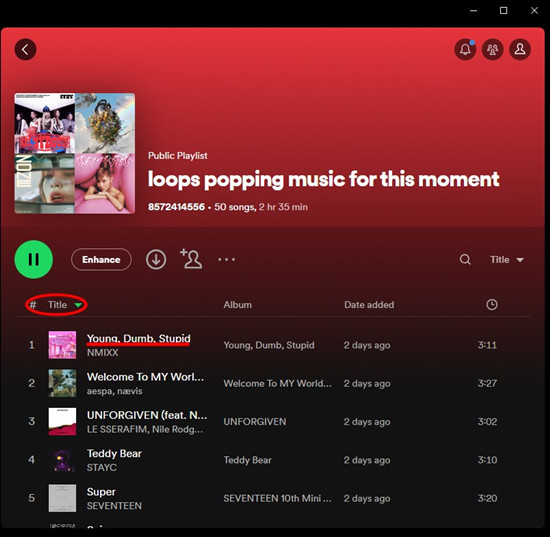Click the 3:11 duration of track 1
This screenshot has width=550, height=537.
tap(487, 345)
